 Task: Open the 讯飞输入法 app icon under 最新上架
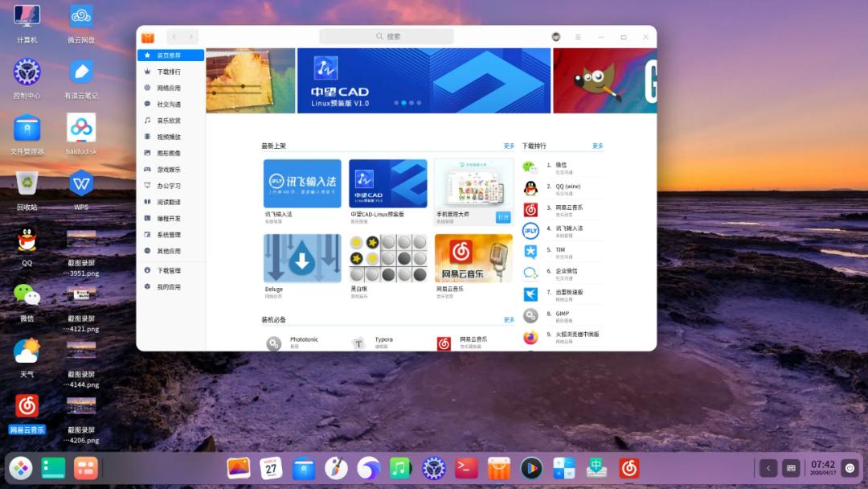click(x=303, y=186)
